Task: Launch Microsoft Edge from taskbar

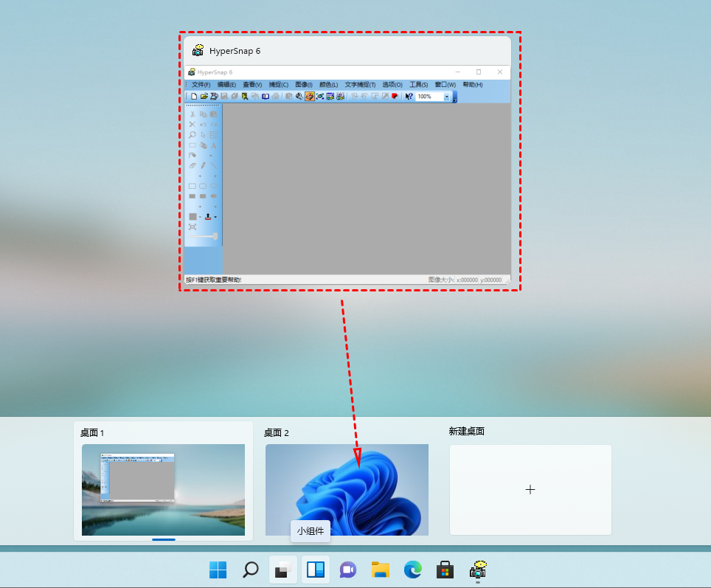Action: [x=412, y=570]
